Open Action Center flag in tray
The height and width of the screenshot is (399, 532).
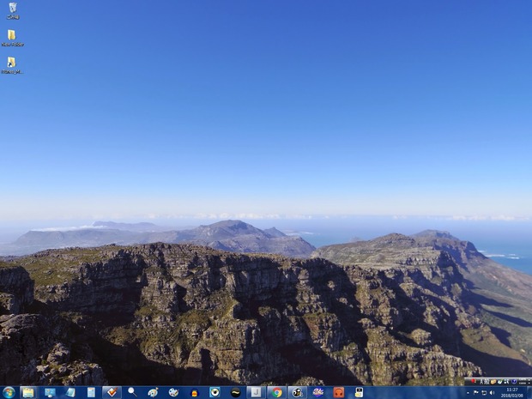pyautogui.click(x=476, y=393)
